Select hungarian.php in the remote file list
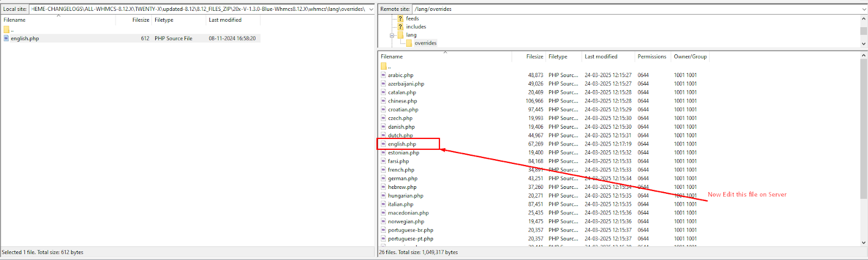This screenshot has width=868, height=260. pyautogui.click(x=405, y=196)
